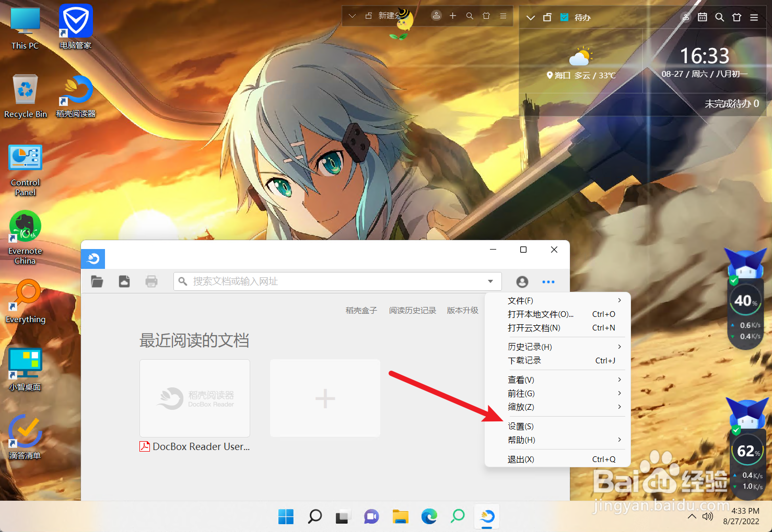Open the Windows Start button

coord(286,516)
